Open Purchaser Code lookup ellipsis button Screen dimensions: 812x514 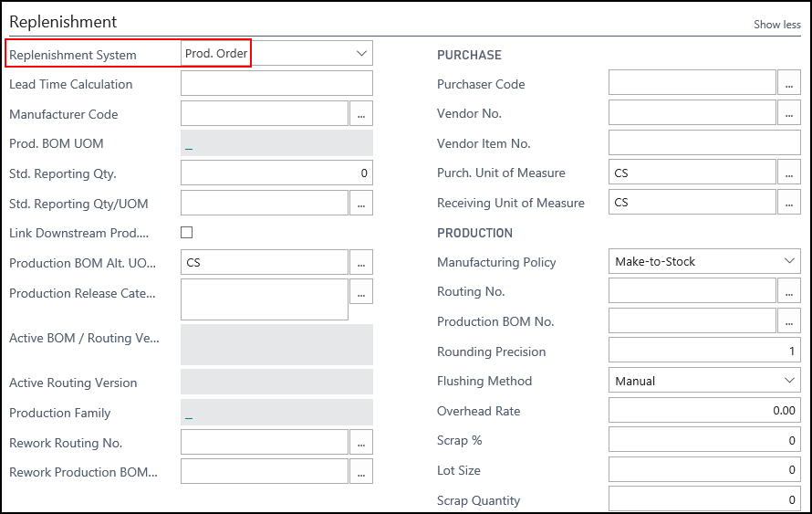(789, 84)
